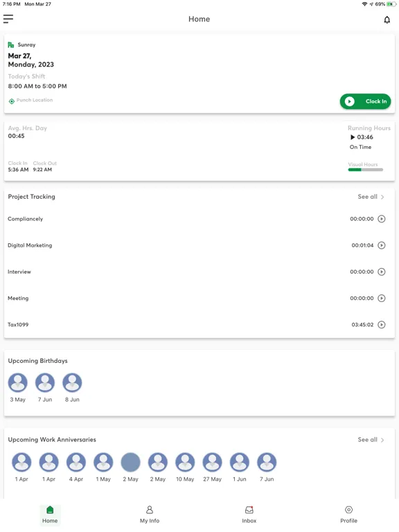Start timer for Tax1099 project
The image size is (399, 532).
pyautogui.click(x=382, y=325)
